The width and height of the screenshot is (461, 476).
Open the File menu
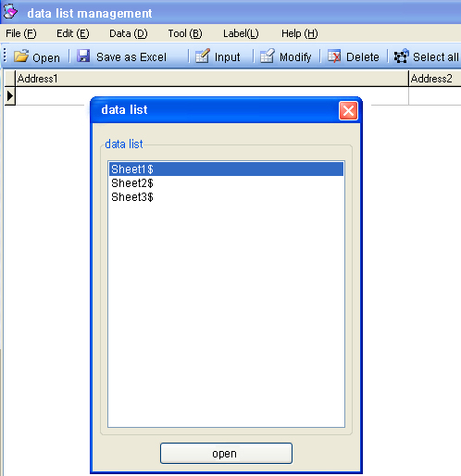pyautogui.click(x=21, y=33)
